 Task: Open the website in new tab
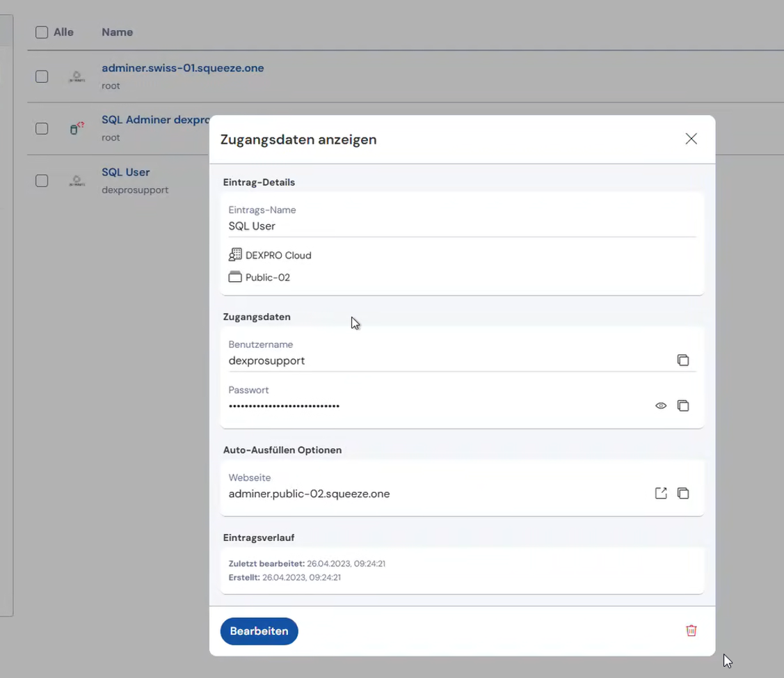(x=661, y=493)
